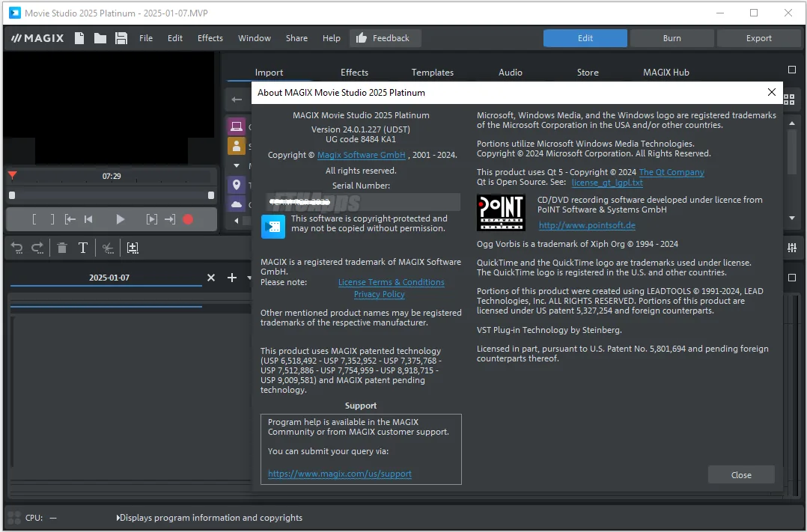Expand the media pool tree triangle
807x532 pixels.
[x=237, y=165]
